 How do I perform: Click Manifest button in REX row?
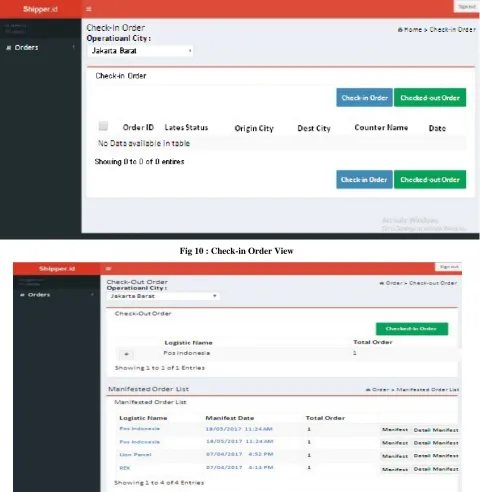click(395, 469)
